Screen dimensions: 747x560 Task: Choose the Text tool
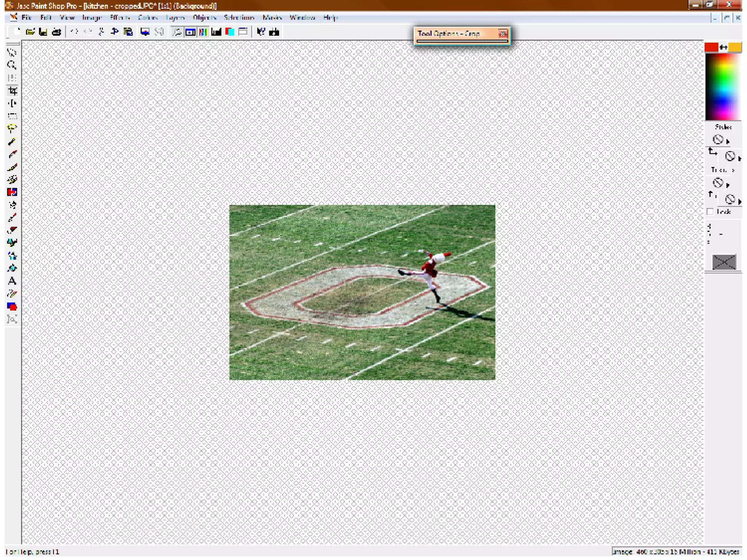12,281
